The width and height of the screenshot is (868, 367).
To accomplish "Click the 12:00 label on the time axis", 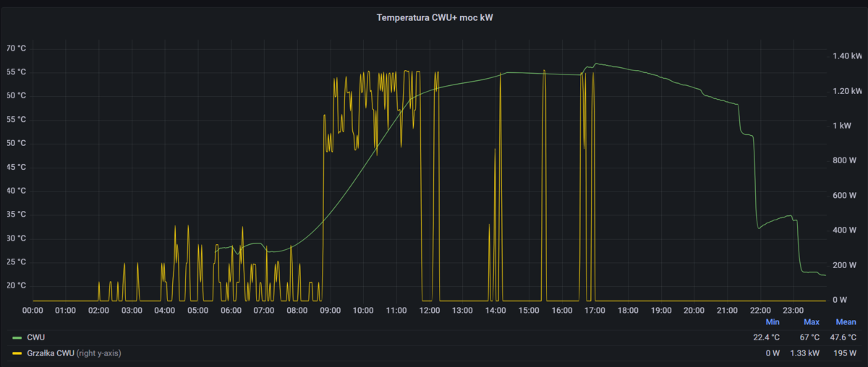I will [430, 311].
